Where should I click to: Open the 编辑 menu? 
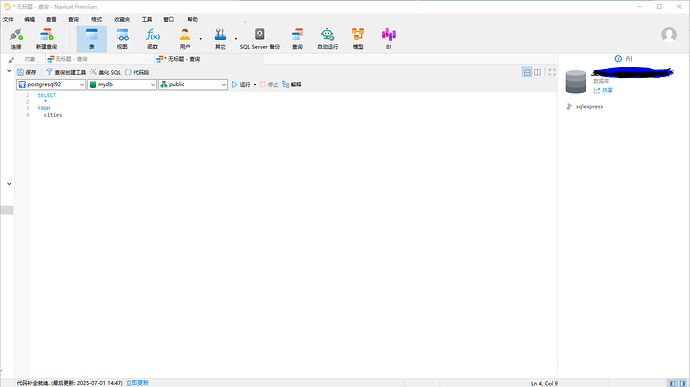[29, 19]
